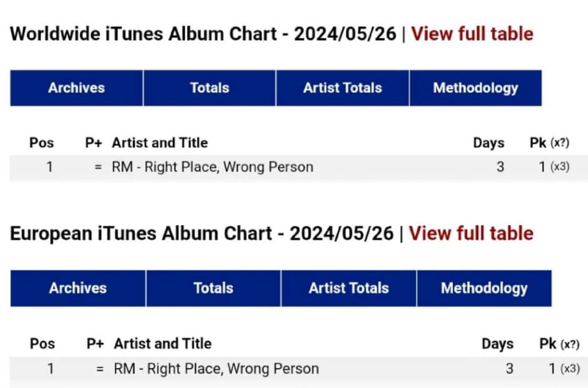View Methodology for the Worldwide iTunes chart
This screenshot has height=388, width=588.
pyautogui.click(x=475, y=88)
